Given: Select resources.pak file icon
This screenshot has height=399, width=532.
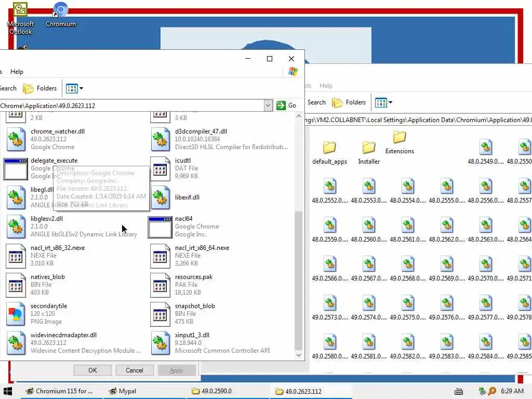Looking at the screenshot, I should [160, 285].
